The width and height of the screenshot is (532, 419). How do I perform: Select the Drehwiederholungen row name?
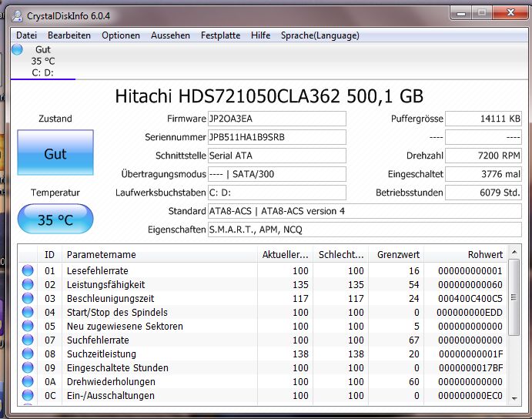pyautogui.click(x=111, y=382)
